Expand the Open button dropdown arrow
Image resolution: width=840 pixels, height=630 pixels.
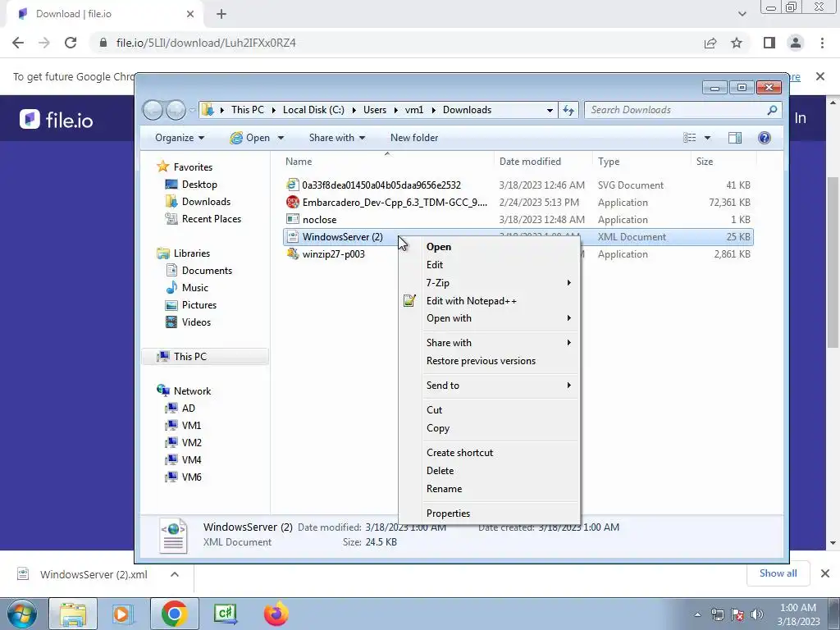(x=281, y=138)
